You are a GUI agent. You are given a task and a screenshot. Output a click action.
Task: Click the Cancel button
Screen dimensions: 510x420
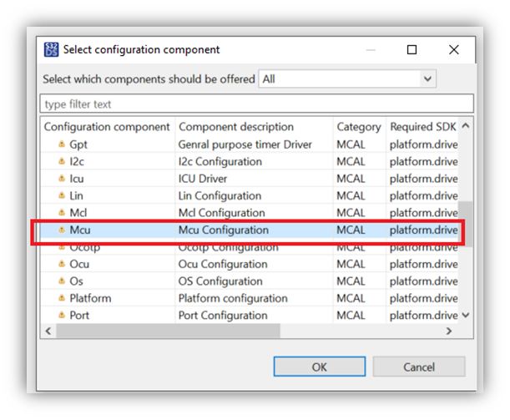[x=419, y=367]
